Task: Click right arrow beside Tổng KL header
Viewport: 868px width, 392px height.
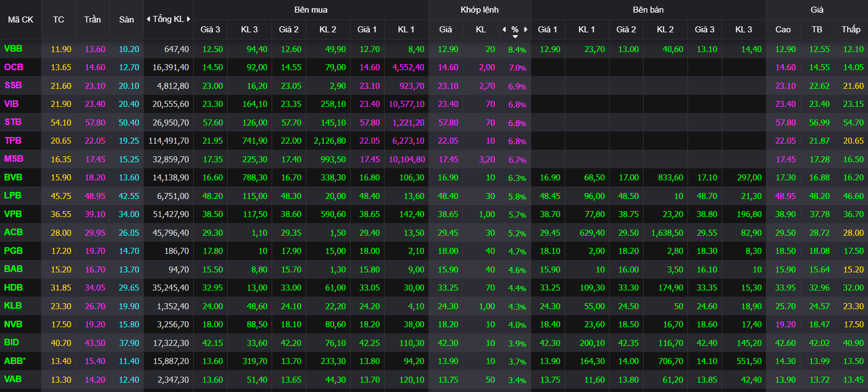Action: 189,19
